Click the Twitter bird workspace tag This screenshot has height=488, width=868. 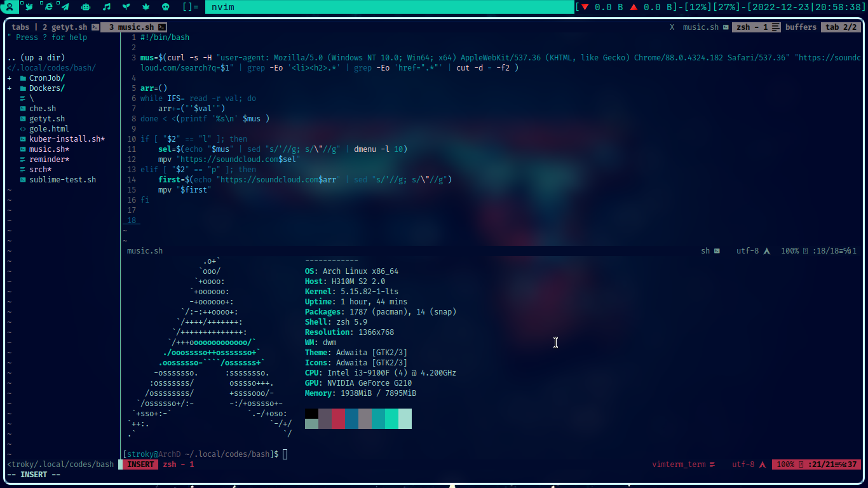(x=29, y=7)
